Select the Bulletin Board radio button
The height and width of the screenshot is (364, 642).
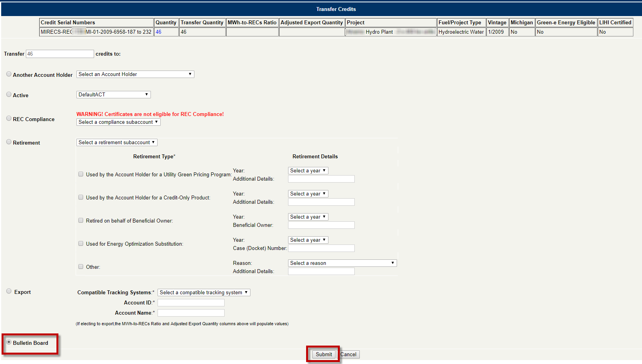point(9,342)
